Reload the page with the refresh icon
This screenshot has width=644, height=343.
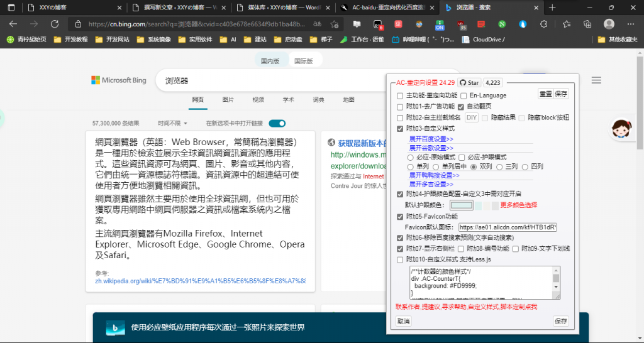[55, 24]
